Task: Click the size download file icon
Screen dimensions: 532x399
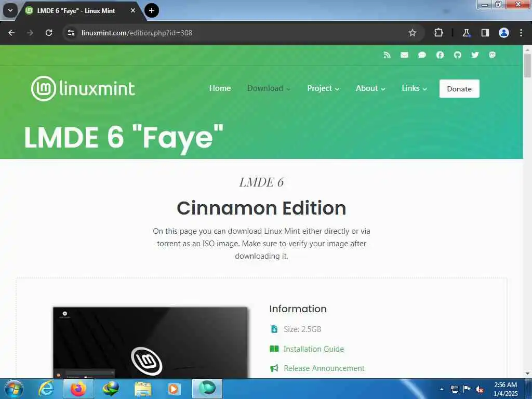Action: 274,329
